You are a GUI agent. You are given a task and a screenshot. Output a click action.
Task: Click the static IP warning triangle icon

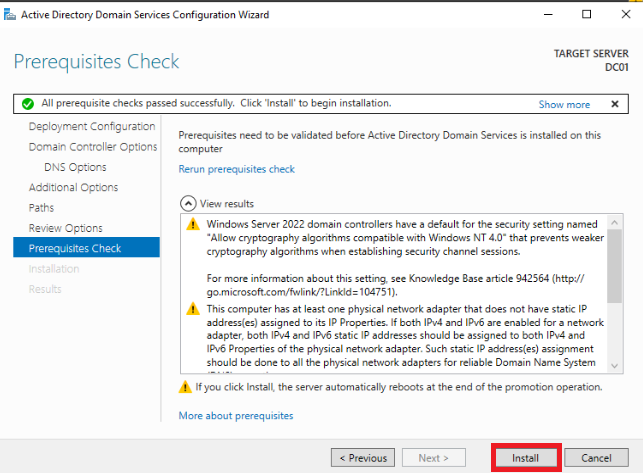click(x=193, y=308)
